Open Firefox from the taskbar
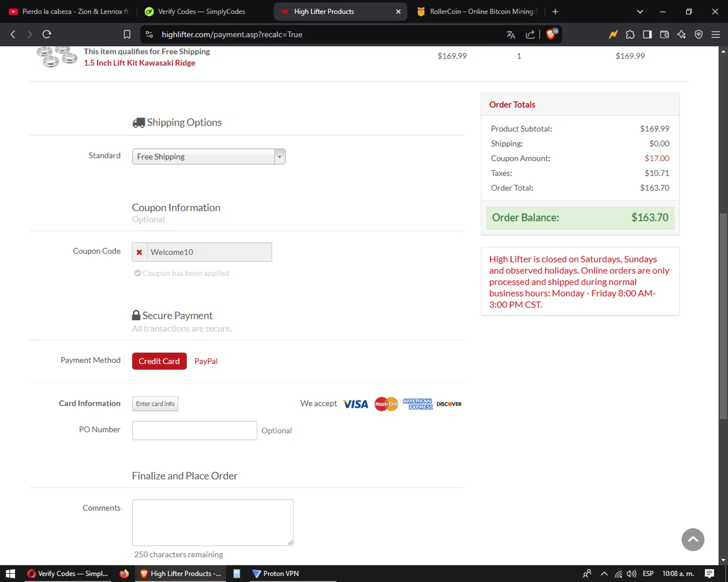728x582 pixels. pyautogui.click(x=124, y=574)
